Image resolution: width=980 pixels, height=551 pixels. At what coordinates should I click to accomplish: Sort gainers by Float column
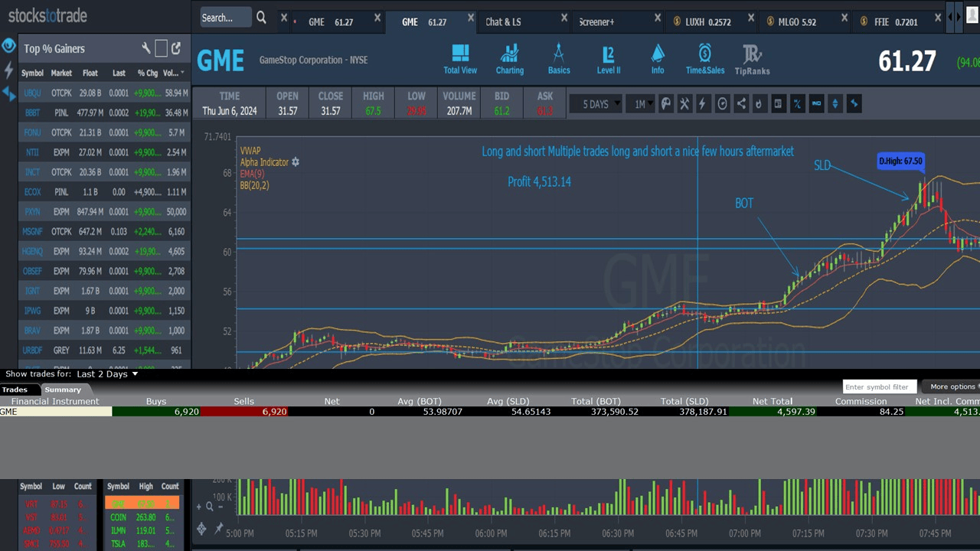click(x=90, y=73)
